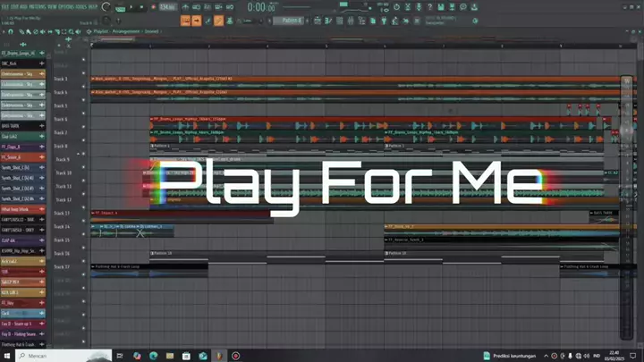The height and width of the screenshot is (362, 644).
Task: Open playlist options menu arrow
Action: (4, 32)
